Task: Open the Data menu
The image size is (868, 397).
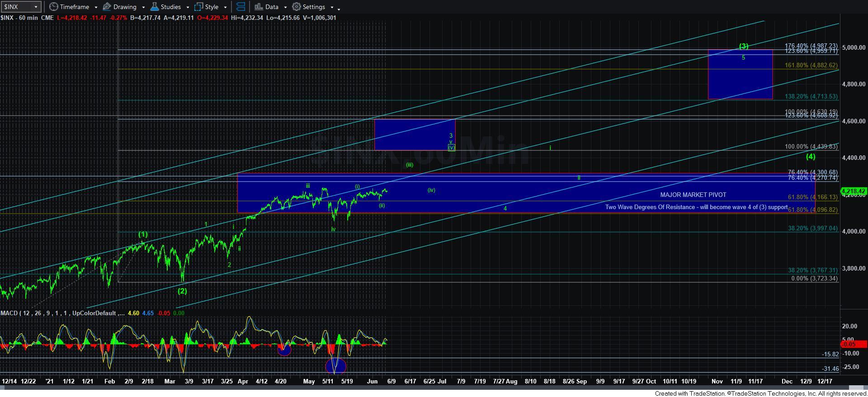Action: click(x=271, y=7)
